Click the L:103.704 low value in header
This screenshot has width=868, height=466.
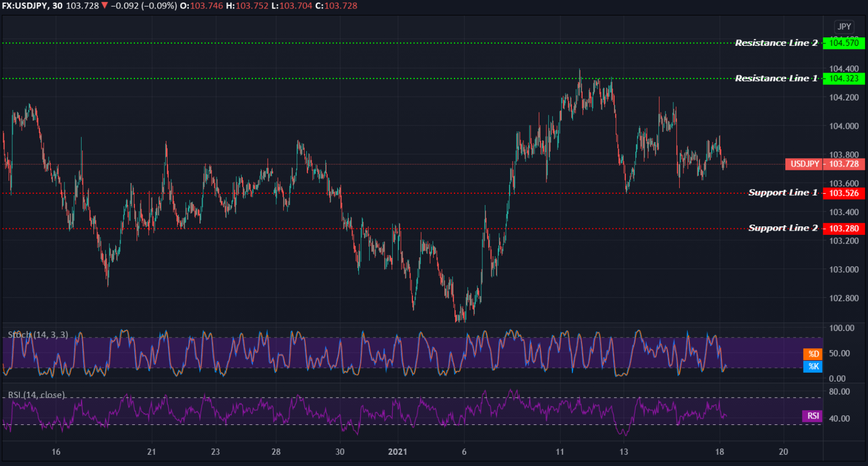tap(292, 6)
